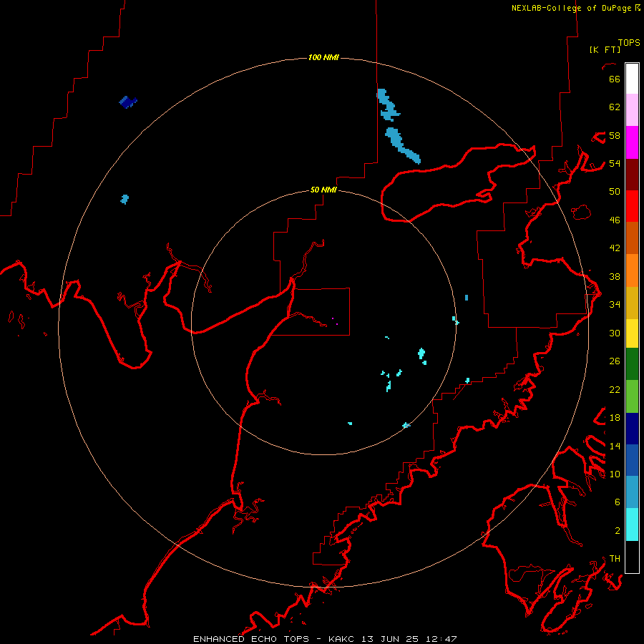644x644 pixels.
Task: Click the legend value 62
Action: 615,107
